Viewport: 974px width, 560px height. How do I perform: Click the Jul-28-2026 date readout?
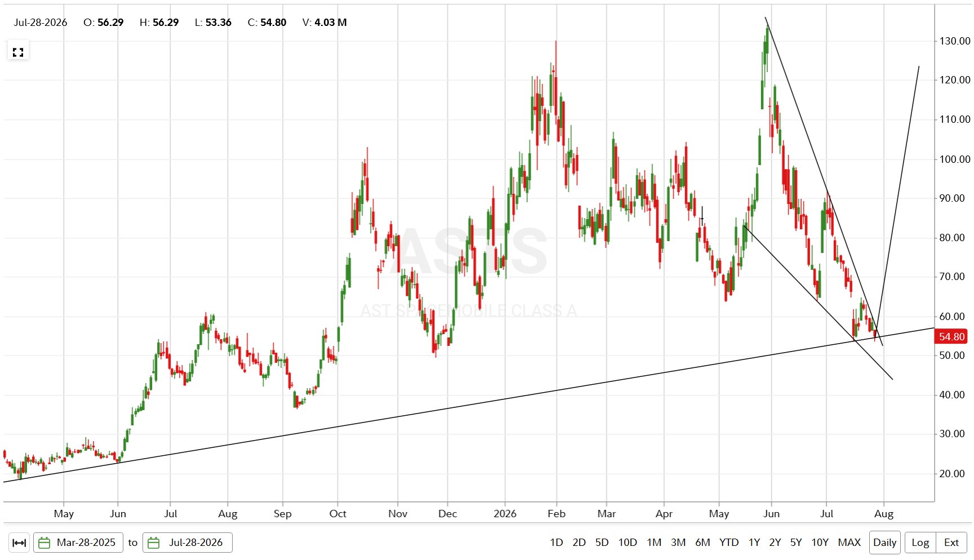[x=41, y=23]
